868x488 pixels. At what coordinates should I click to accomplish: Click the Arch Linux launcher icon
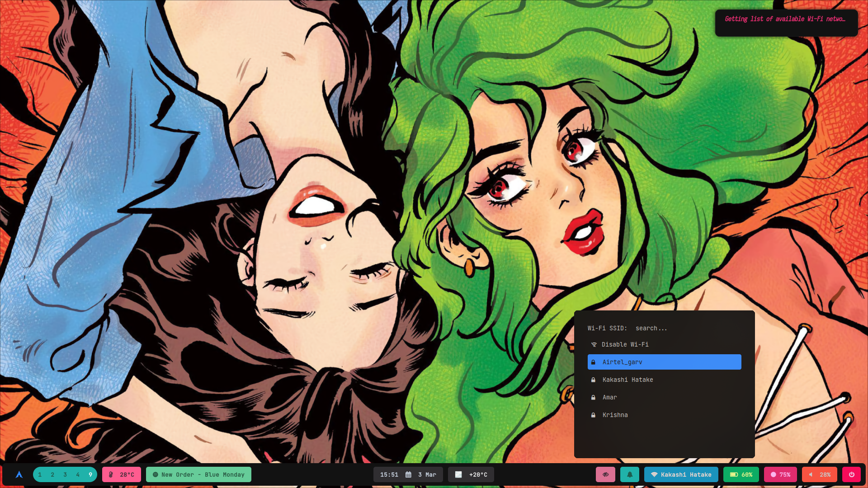pos(19,474)
